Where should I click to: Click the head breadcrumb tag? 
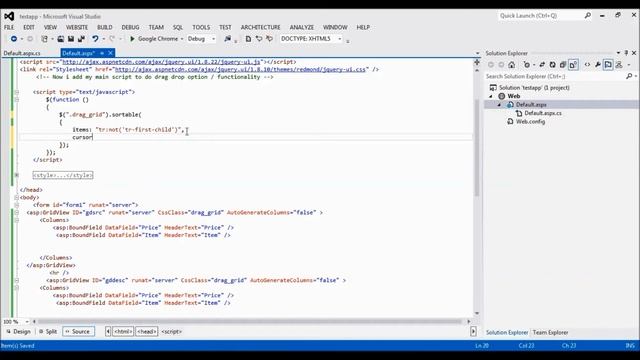[x=147, y=331]
